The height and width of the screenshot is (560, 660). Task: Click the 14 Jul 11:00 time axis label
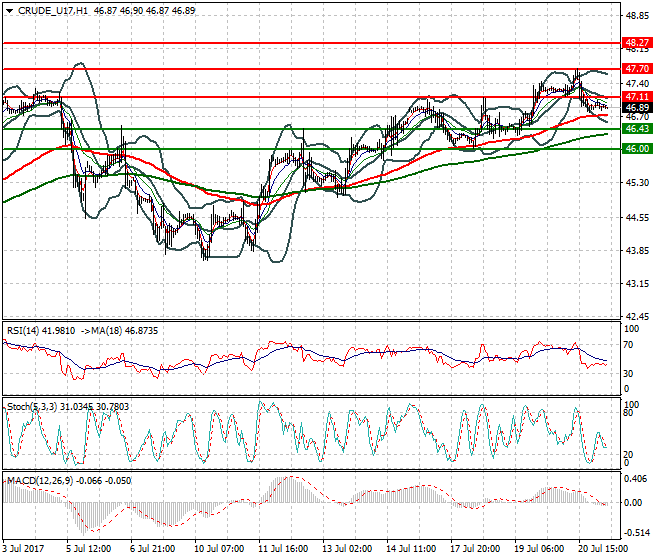tap(411, 549)
